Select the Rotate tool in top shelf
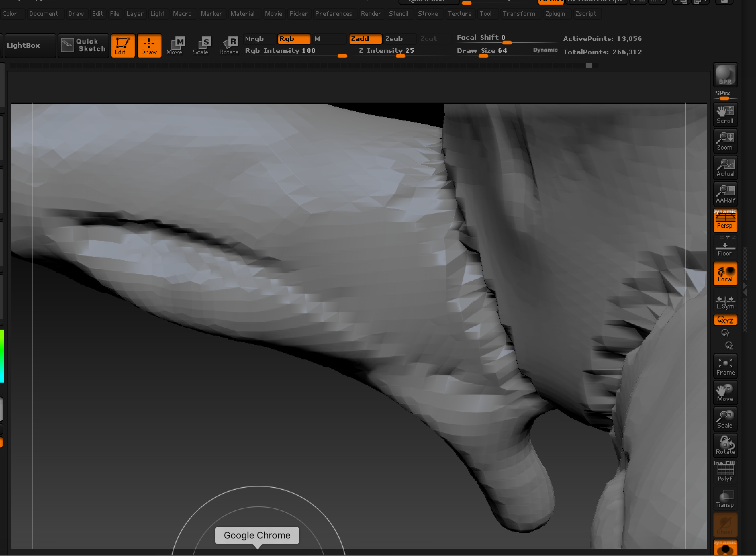The height and width of the screenshot is (556, 756). 228,46
